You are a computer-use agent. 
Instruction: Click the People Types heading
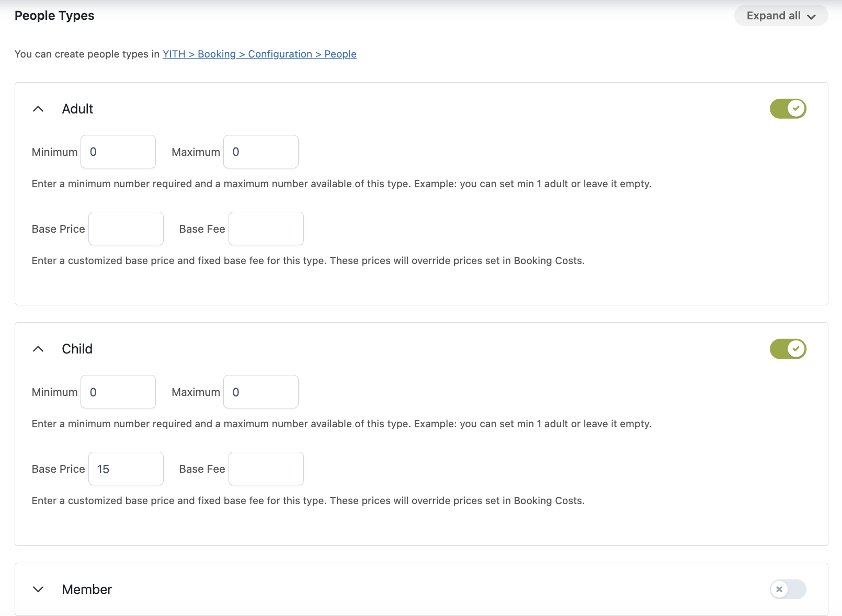point(54,16)
